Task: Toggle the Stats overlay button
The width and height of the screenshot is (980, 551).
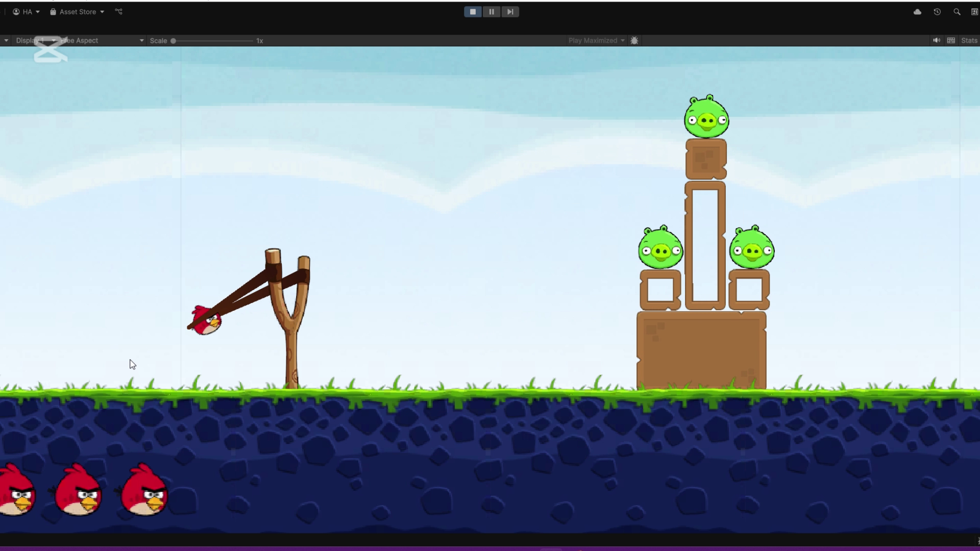Action: point(969,40)
